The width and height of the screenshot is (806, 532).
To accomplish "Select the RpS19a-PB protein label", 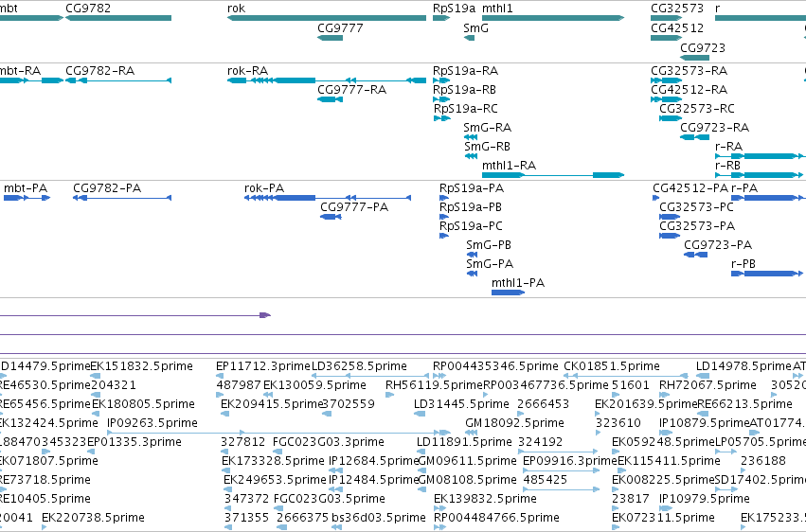I will pyautogui.click(x=470, y=207).
